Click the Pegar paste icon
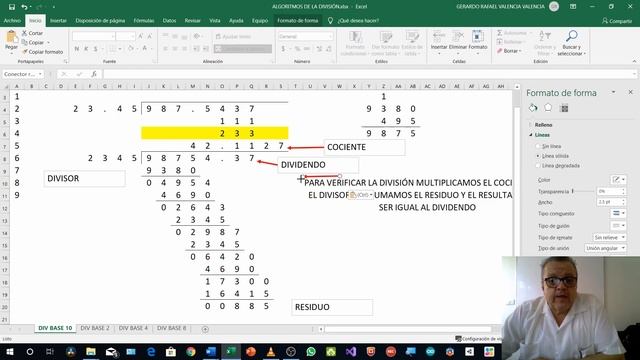Viewport: 640px width, 360px height. [11, 37]
